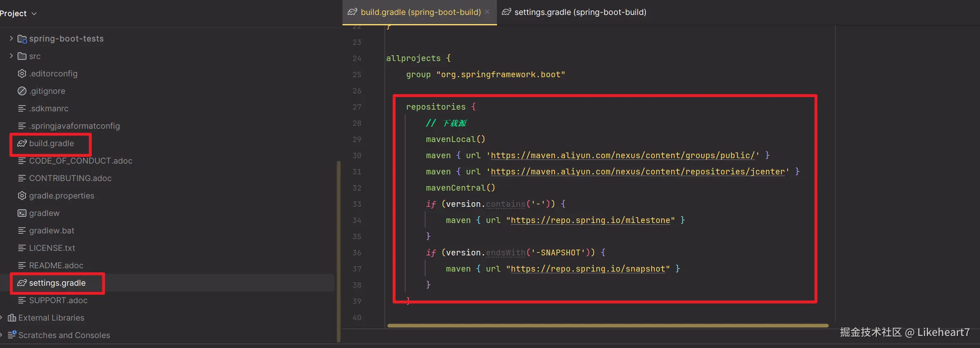Image resolution: width=980 pixels, height=348 pixels.
Task: Expand the Scratches and Consoles node
Action: tap(1, 335)
